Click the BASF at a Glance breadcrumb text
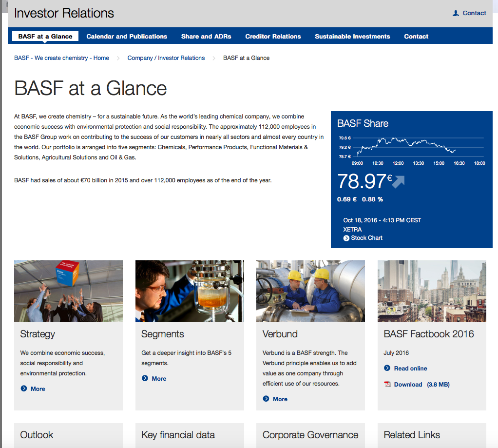498x448 pixels. [246, 58]
